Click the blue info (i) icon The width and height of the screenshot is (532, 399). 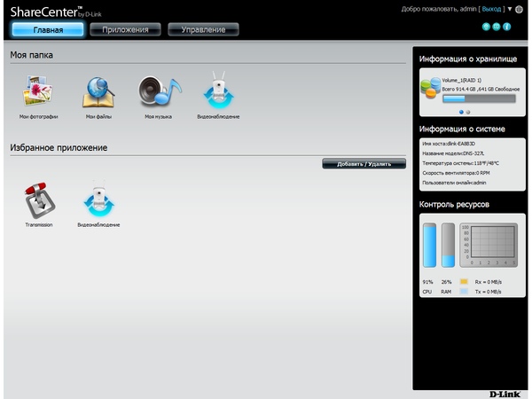coord(506,27)
